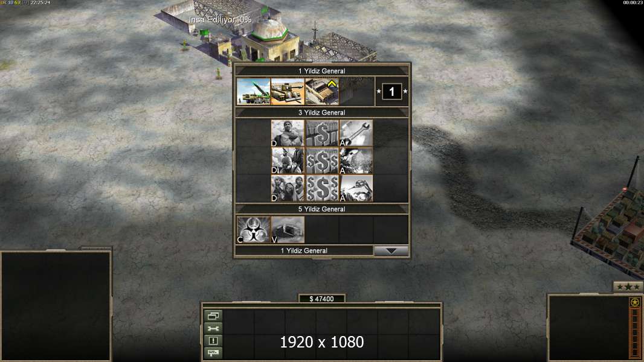Open the three-star generals promotion button
This screenshot has height=362, width=644.
[x=628, y=287]
